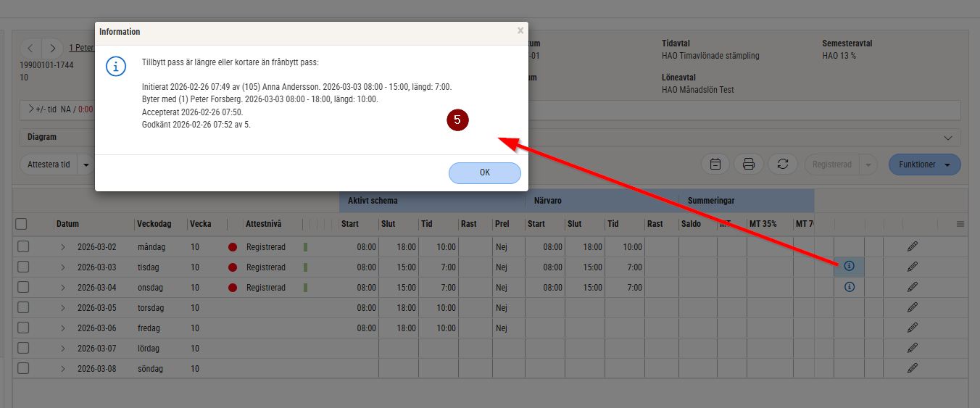Click info icon on the 2026-03-03 row

tap(850, 267)
